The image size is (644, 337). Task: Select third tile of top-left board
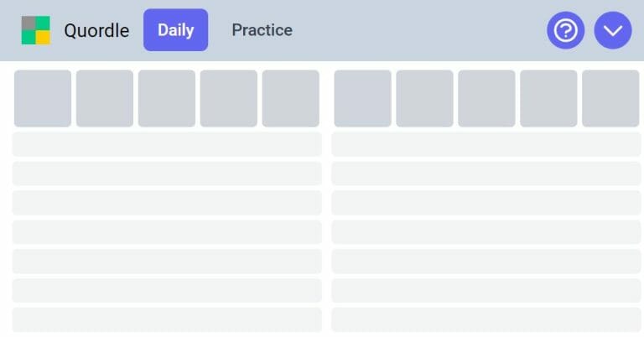point(167,99)
